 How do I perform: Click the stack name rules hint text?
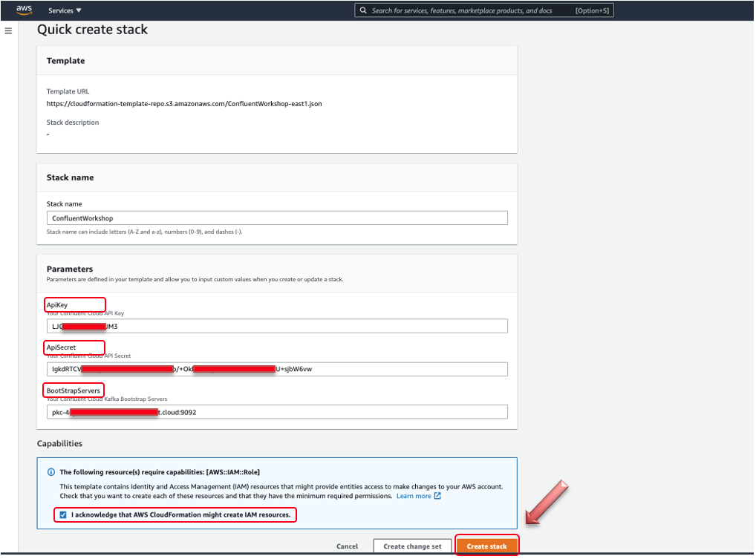tap(144, 232)
